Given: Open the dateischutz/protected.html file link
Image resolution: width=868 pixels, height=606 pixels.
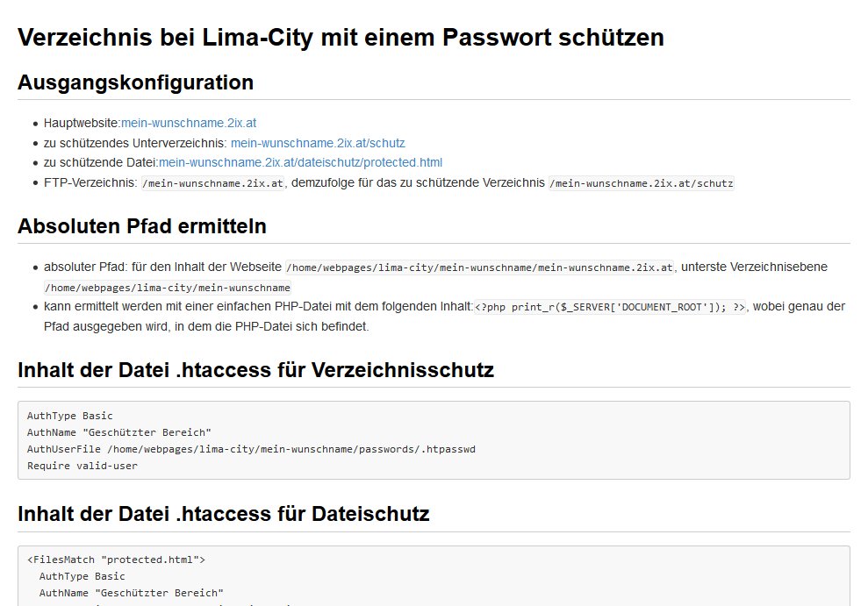Looking at the screenshot, I should pyautogui.click(x=300, y=162).
